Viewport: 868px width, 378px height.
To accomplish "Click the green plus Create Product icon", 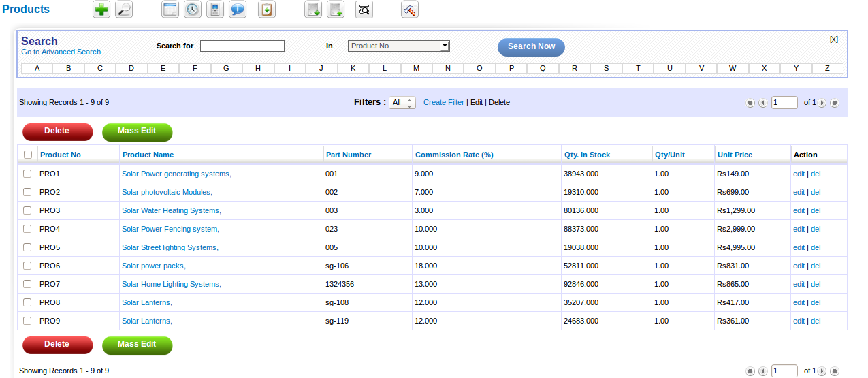I will coord(101,10).
